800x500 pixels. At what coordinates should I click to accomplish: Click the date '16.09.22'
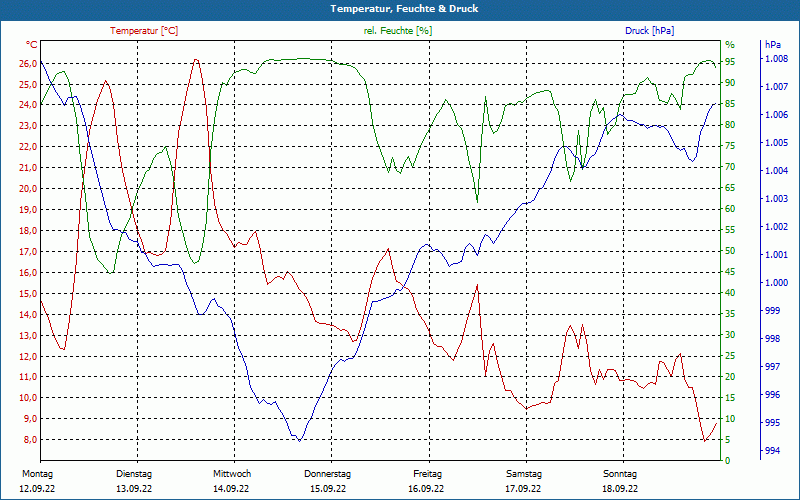(x=426, y=489)
